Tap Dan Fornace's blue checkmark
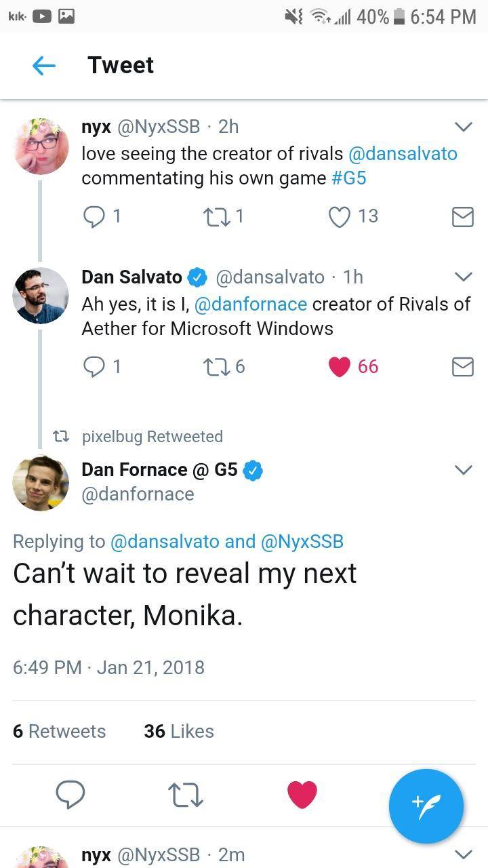 click(x=252, y=469)
